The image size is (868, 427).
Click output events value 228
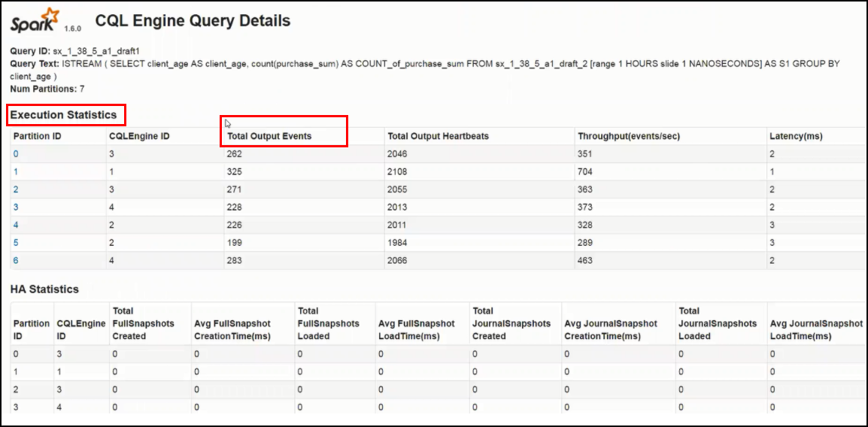pos(235,207)
